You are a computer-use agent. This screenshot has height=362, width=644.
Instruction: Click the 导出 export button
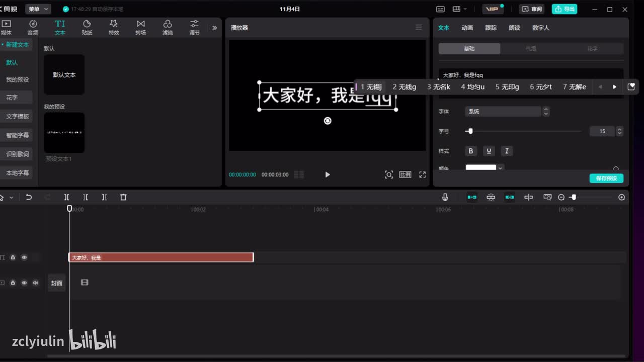(x=564, y=9)
